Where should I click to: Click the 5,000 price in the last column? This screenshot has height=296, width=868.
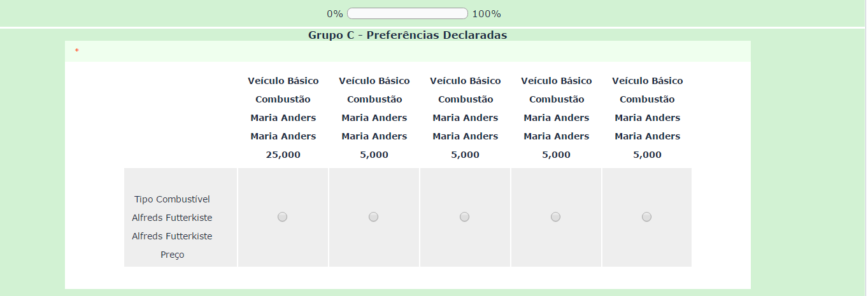(x=647, y=155)
